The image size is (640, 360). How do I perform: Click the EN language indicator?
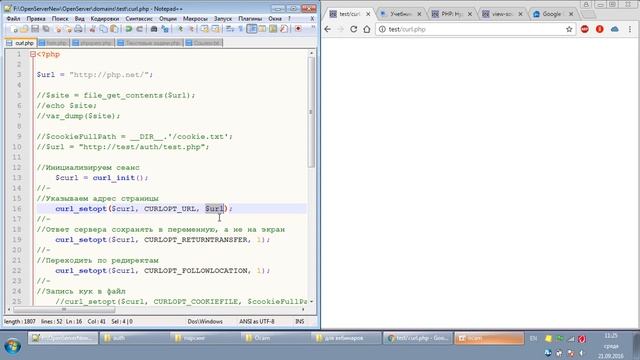tap(533, 338)
